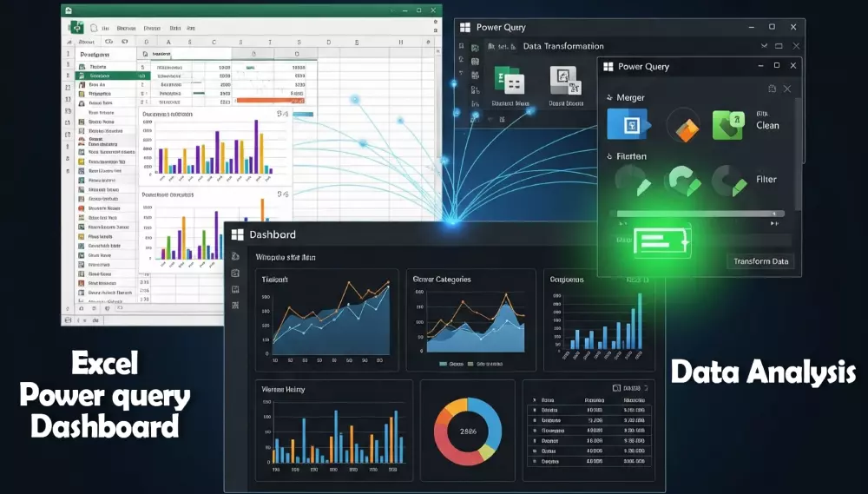868x494 pixels.
Task: Select the bright green middle filter icon
Action: tap(684, 181)
